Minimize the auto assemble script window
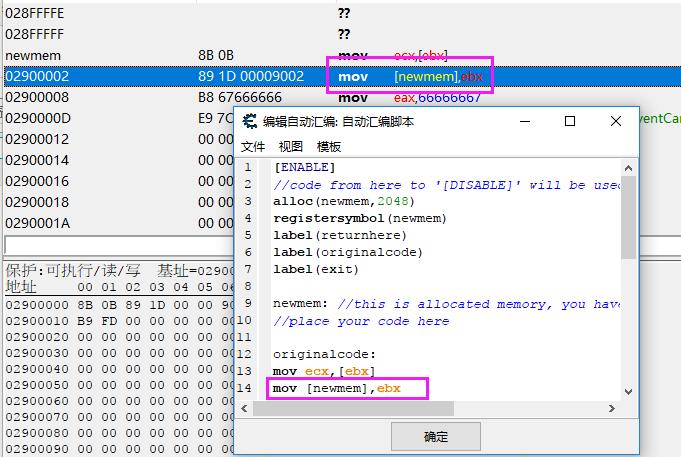Screen dimensions: 681x457 tap(523, 122)
